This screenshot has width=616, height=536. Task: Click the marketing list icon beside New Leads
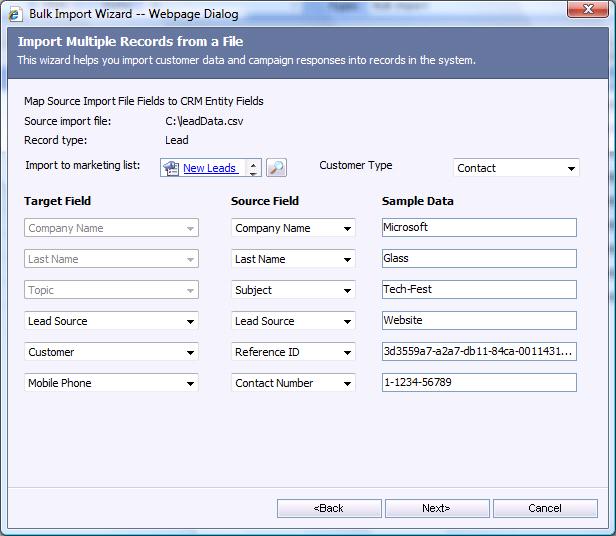pos(172,168)
